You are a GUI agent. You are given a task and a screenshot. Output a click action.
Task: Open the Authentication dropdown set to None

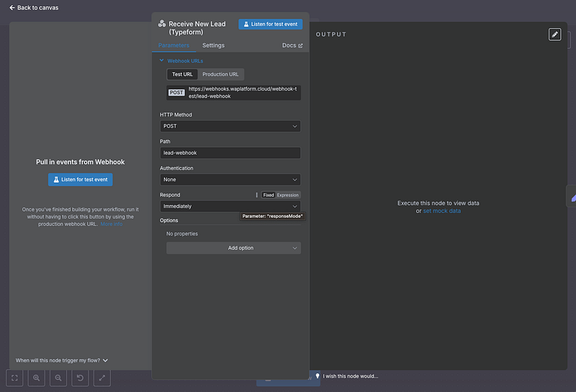(x=230, y=179)
